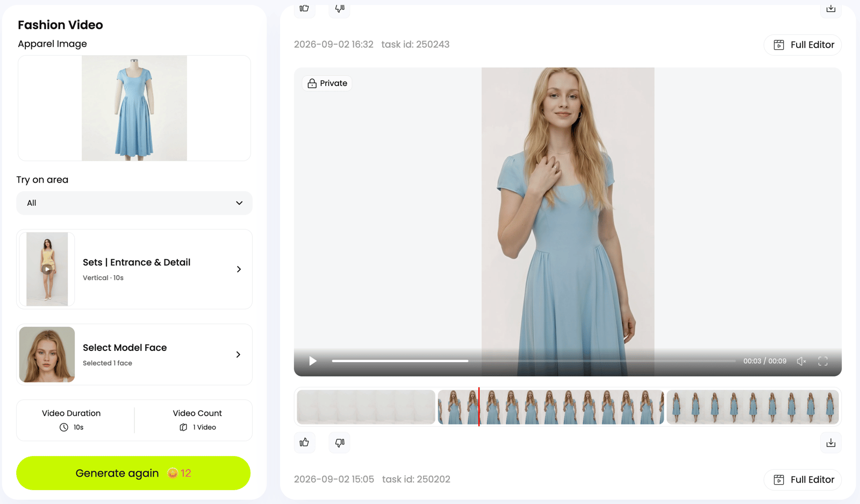Expand Select Model Face options
The image size is (860, 504).
134,355
